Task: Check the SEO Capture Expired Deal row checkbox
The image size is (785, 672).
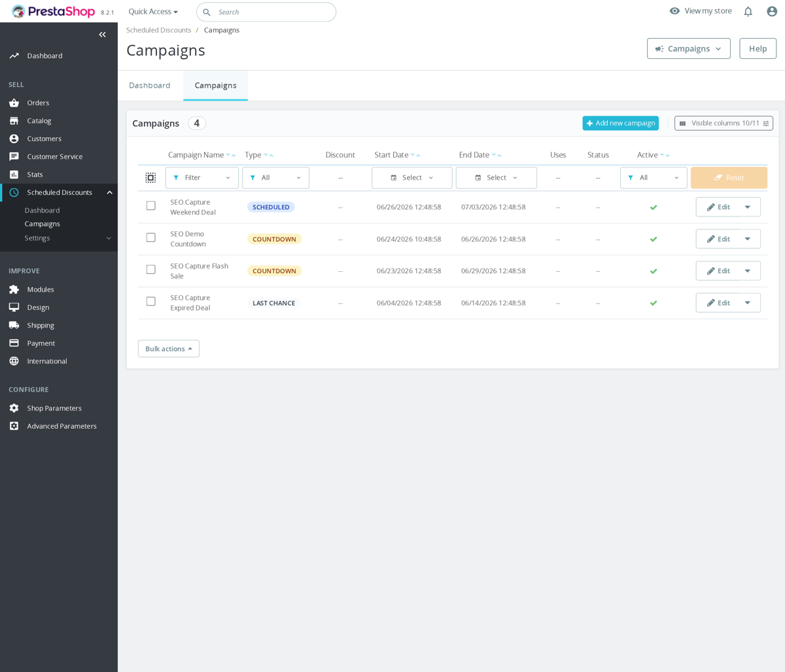Action: (x=150, y=302)
